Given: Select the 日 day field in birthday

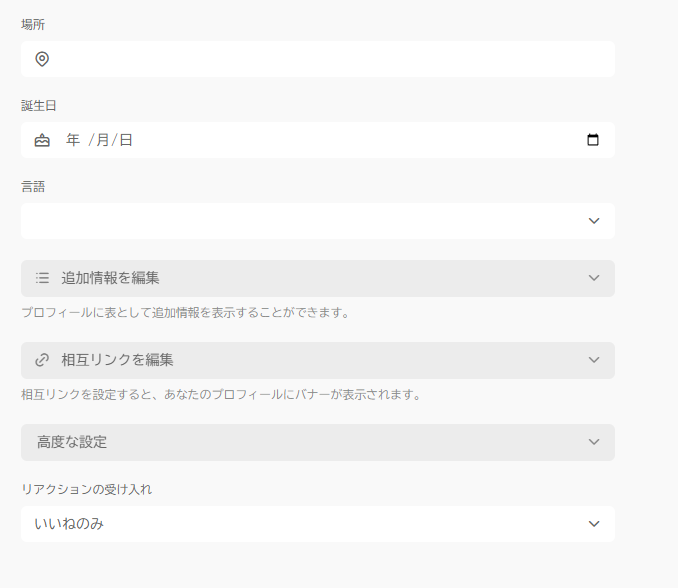Looking at the screenshot, I should tap(126, 140).
